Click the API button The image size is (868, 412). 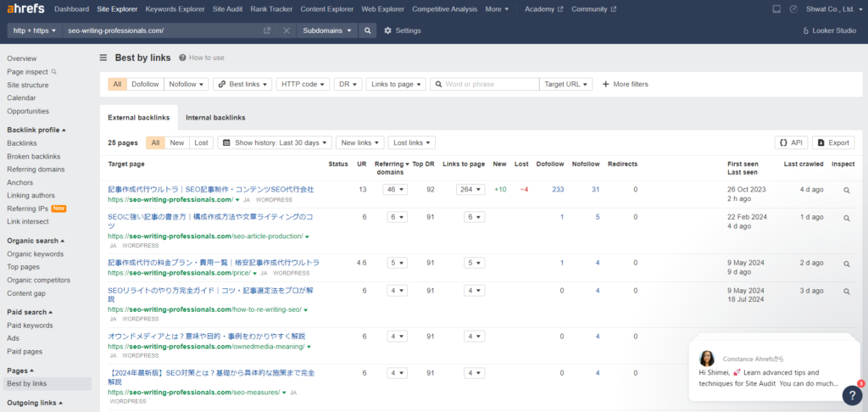(x=790, y=142)
